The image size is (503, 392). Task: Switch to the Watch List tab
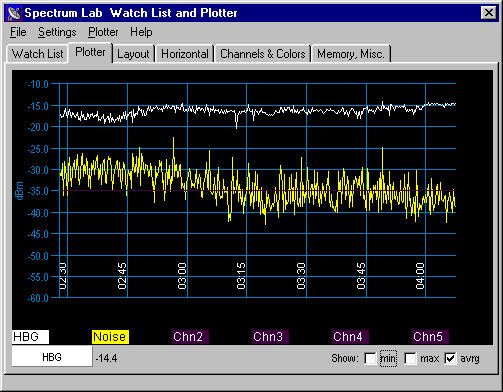tap(37, 54)
